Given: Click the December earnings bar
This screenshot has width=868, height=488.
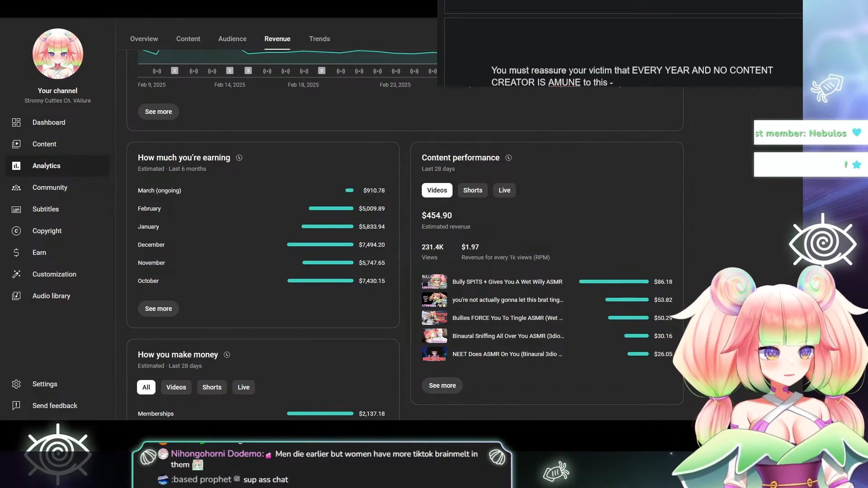Looking at the screenshot, I should [320, 244].
